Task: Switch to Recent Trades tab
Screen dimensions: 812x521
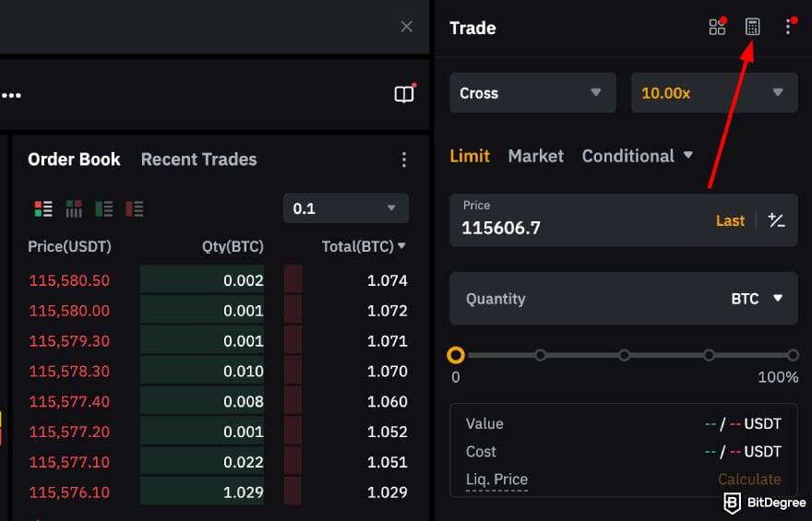Action: [198, 160]
